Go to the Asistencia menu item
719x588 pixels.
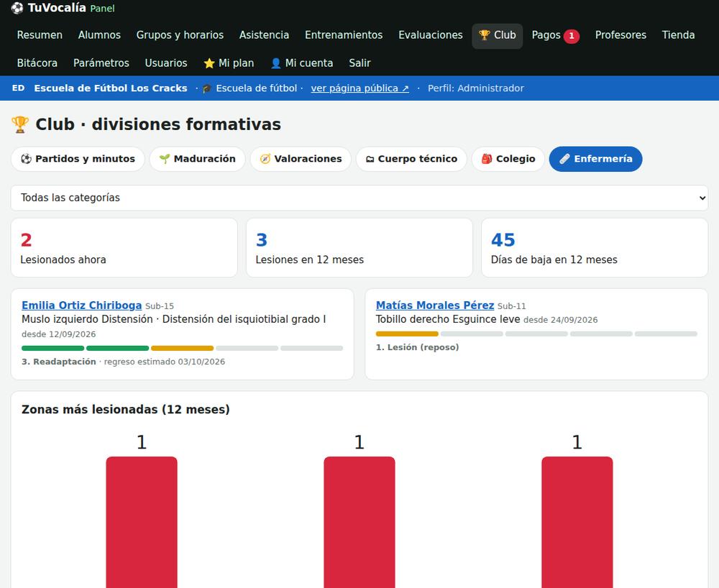pyautogui.click(x=264, y=35)
